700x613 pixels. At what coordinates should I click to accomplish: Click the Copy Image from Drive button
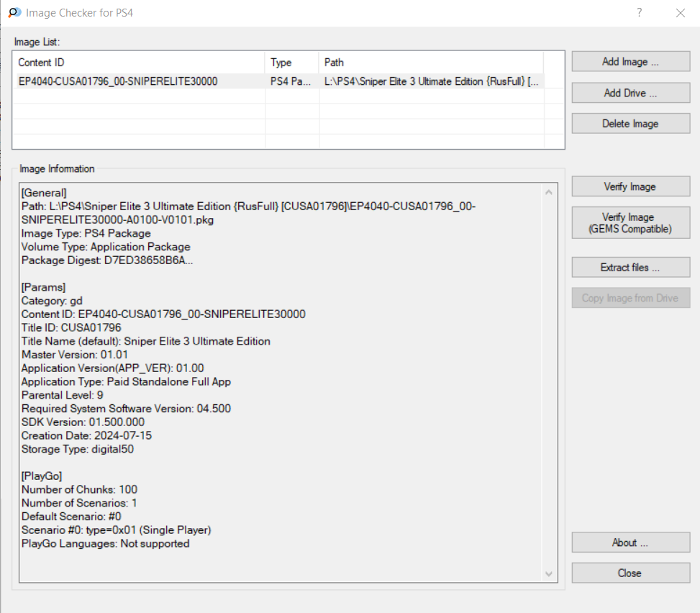click(x=630, y=298)
